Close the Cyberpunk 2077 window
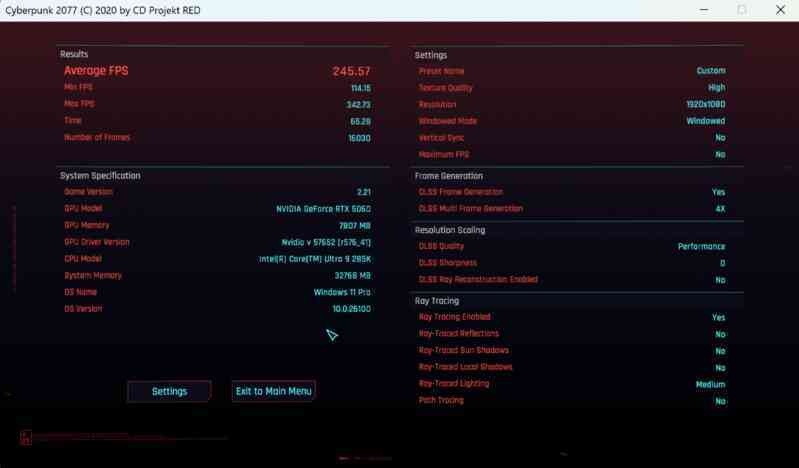 (x=780, y=10)
